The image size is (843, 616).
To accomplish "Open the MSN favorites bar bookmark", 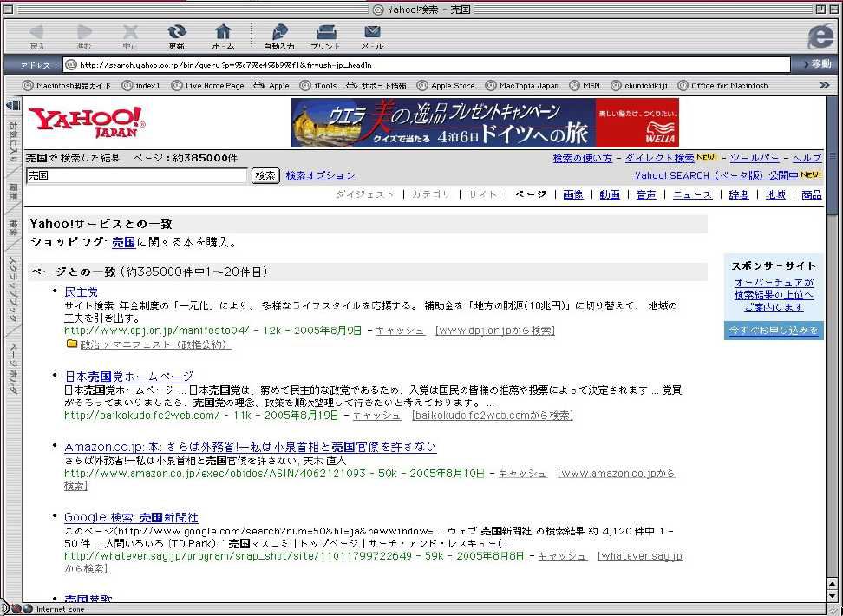I will 585,86.
